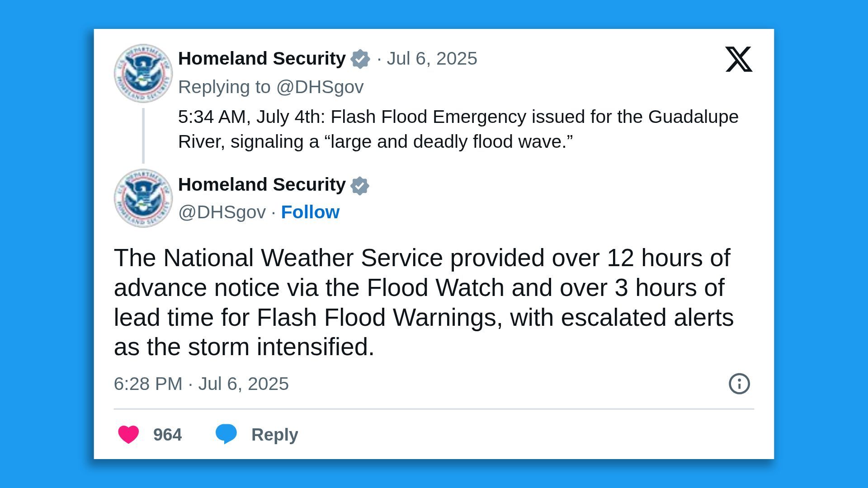Open the bottom Homeland Security profile avatar

(143, 198)
